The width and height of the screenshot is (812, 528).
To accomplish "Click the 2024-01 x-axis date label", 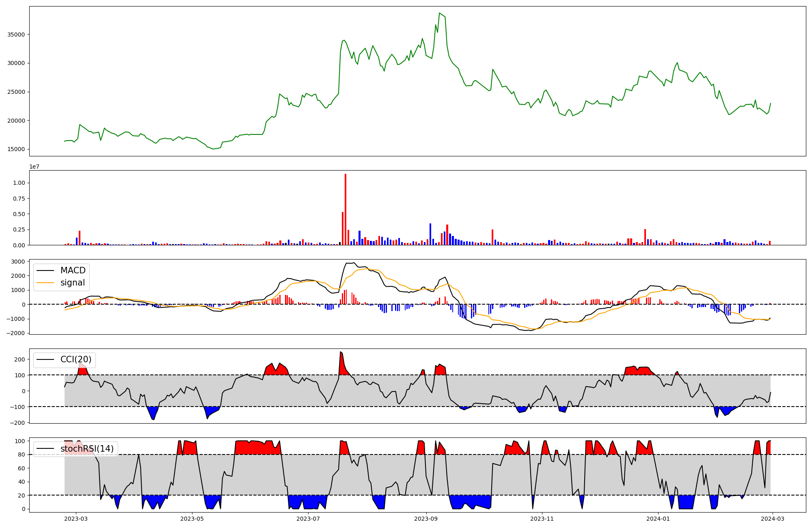I will point(658,519).
